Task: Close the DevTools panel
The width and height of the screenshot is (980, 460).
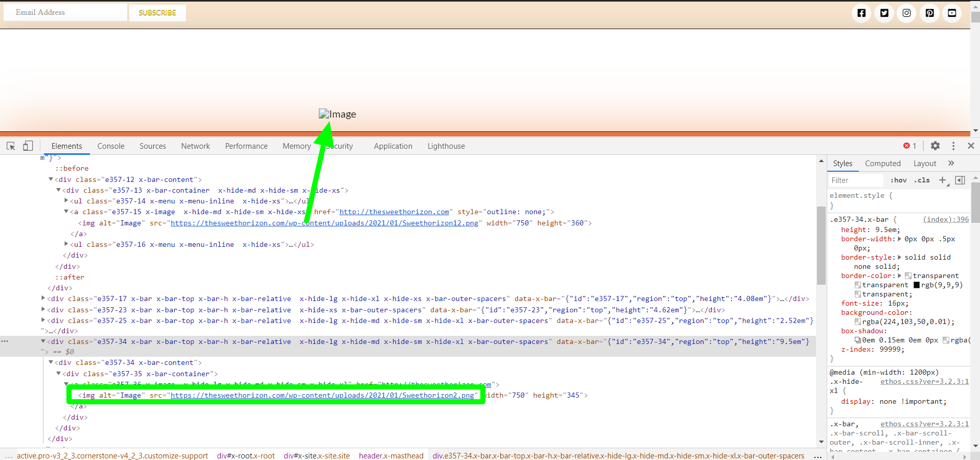Action: click(971, 146)
